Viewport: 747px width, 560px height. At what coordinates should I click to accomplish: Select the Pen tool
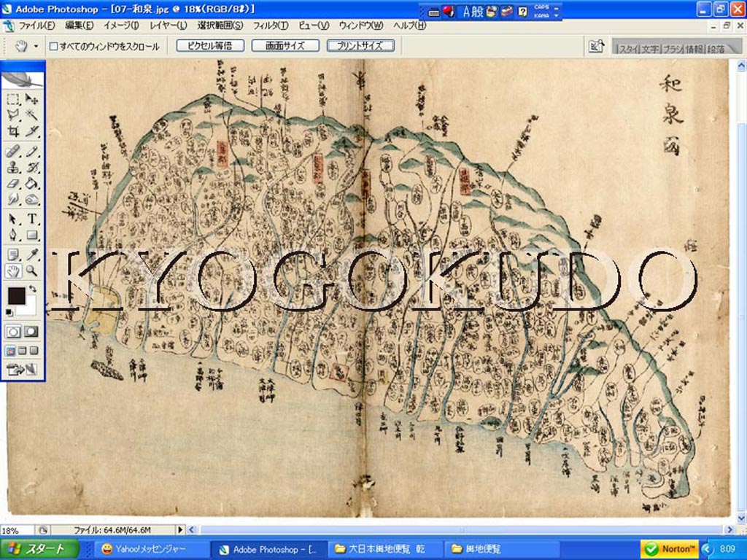pyautogui.click(x=13, y=235)
